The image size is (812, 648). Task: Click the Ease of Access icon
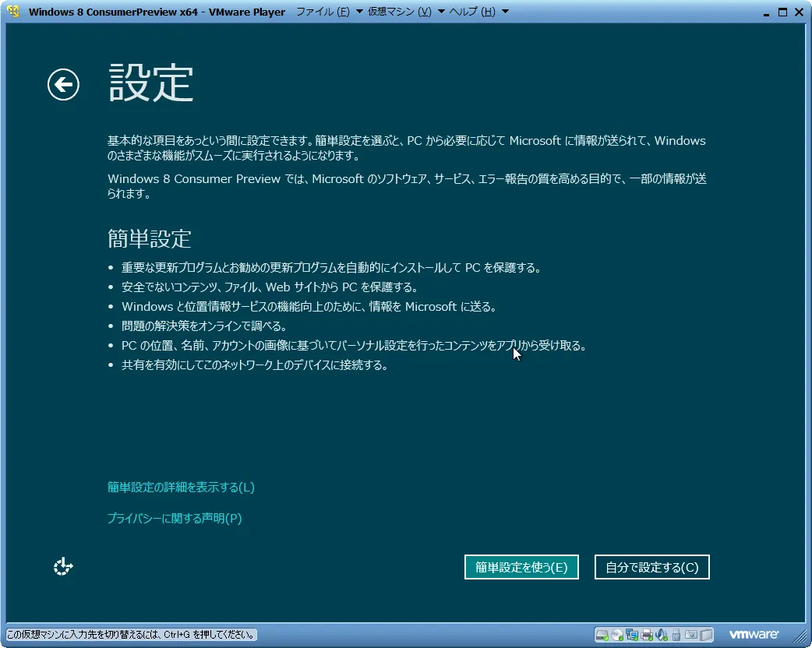click(63, 567)
